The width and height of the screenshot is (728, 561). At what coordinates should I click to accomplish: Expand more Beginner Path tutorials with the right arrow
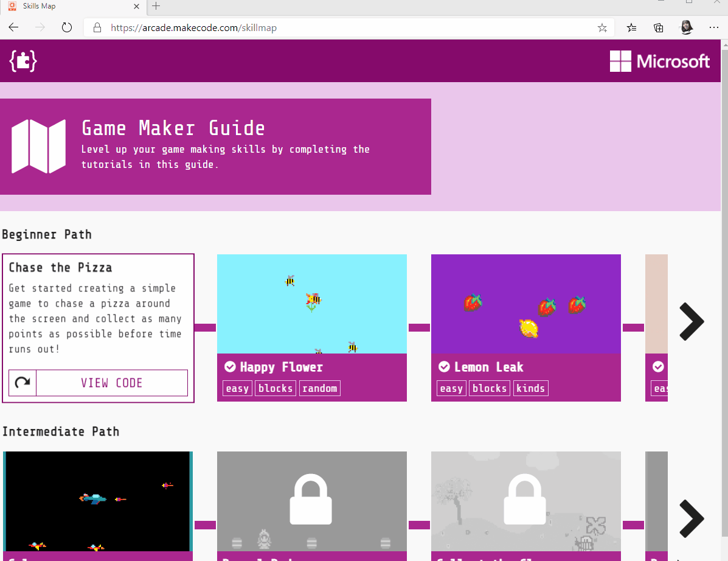(692, 322)
